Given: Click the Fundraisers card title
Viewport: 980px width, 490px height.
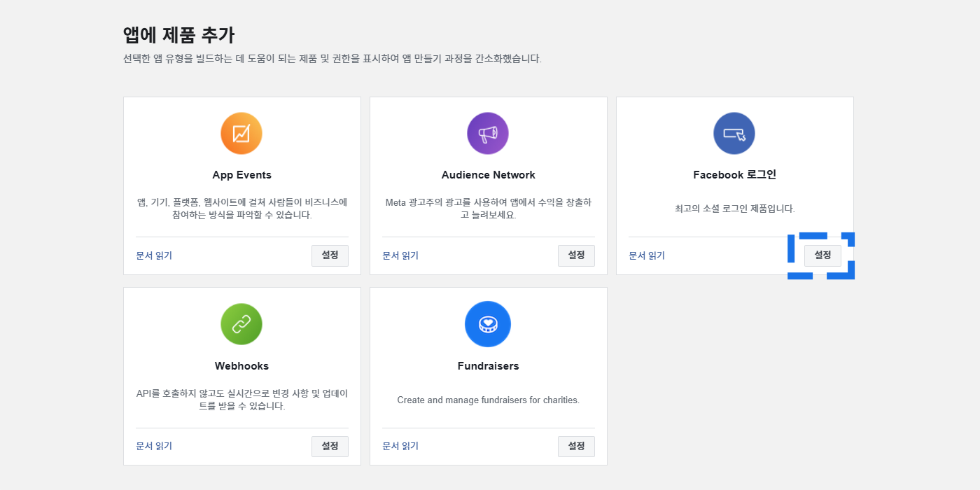Looking at the screenshot, I should [x=488, y=366].
